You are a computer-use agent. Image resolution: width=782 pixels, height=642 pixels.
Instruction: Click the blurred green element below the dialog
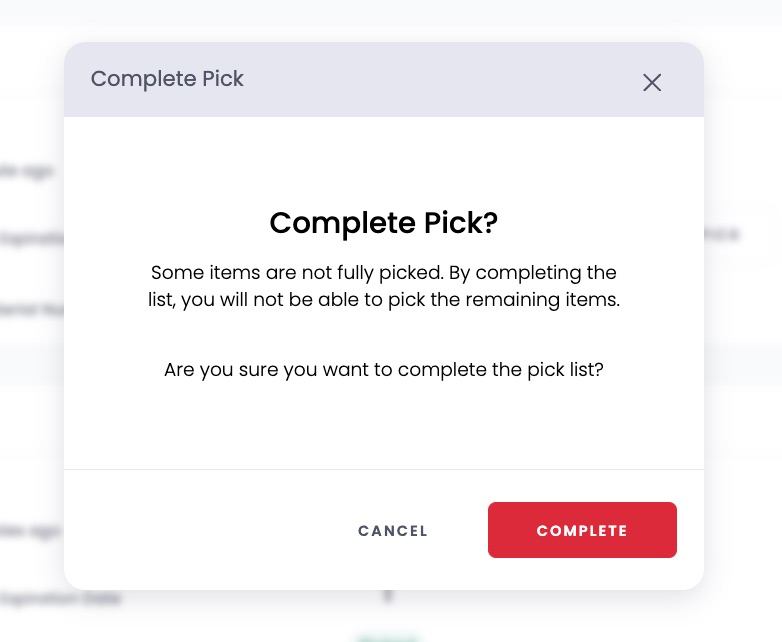pyautogui.click(x=388, y=639)
